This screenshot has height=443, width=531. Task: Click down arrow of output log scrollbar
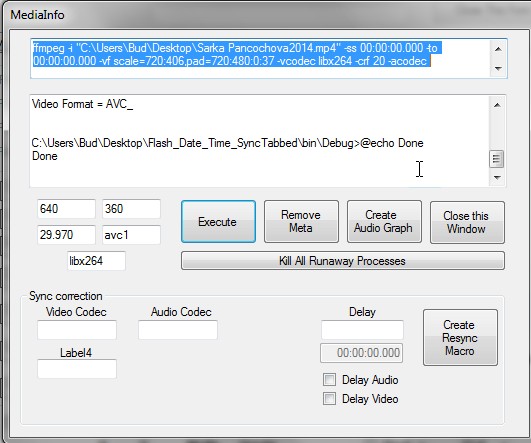click(x=497, y=177)
